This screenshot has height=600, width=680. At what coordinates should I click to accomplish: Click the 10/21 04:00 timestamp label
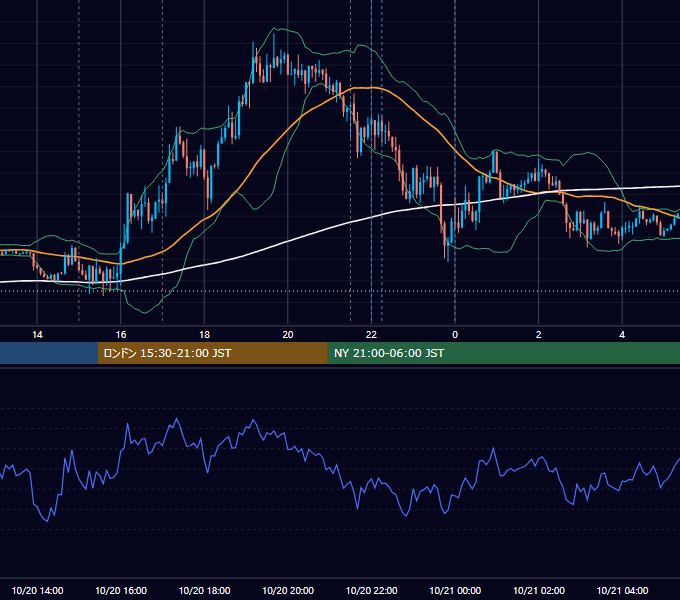(622, 590)
